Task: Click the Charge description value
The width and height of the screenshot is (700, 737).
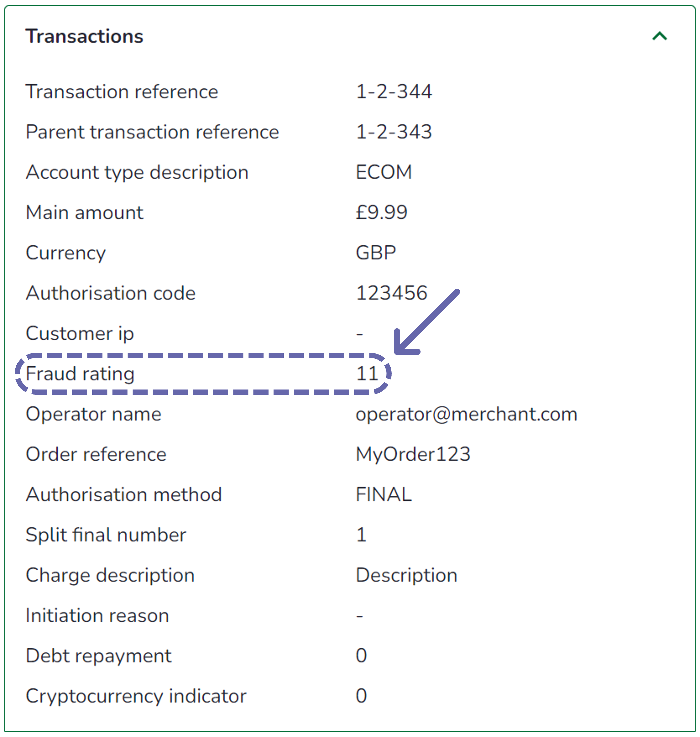Action: point(406,575)
